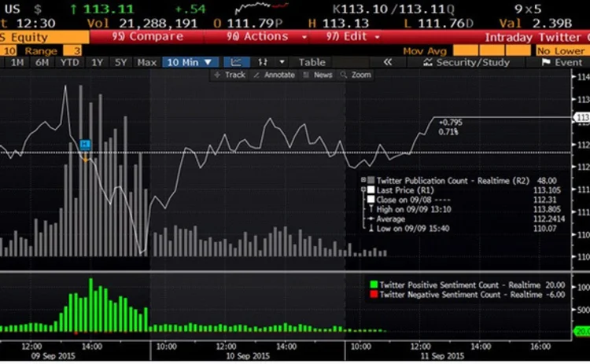Click the orange Equity field
This screenshot has height=364, width=590.
[44, 37]
